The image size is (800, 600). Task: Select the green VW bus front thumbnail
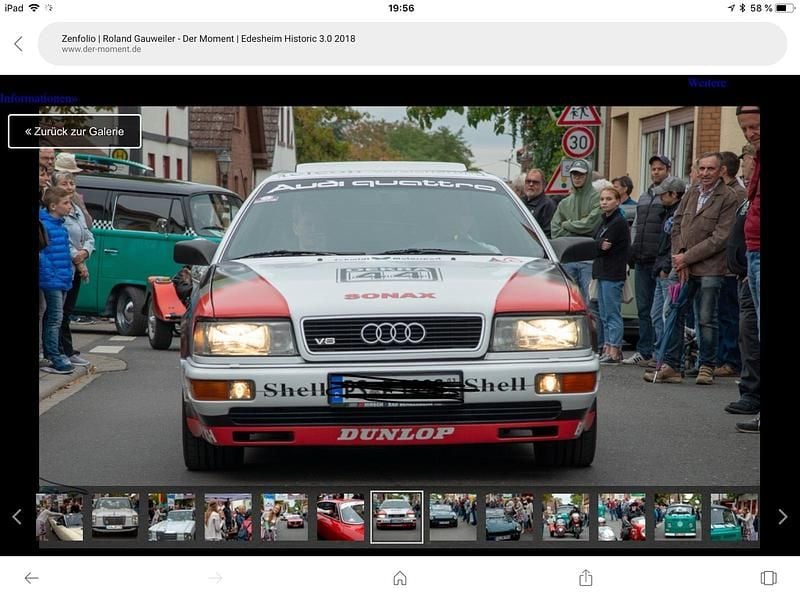[678, 517]
